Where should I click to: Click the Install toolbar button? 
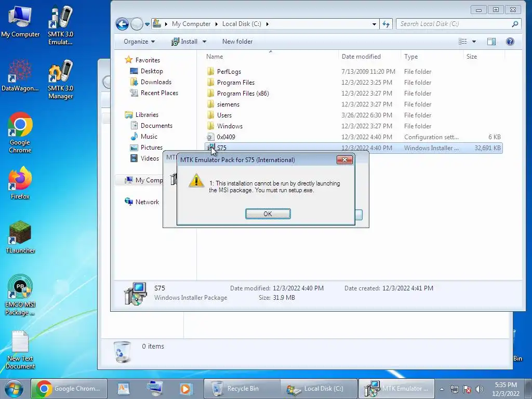coord(184,42)
